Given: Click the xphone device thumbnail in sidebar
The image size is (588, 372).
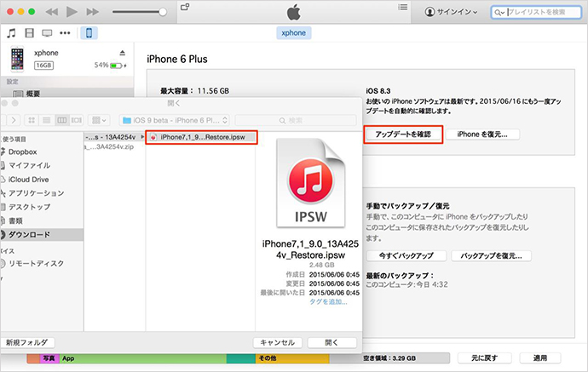Looking at the screenshot, I should [x=17, y=59].
